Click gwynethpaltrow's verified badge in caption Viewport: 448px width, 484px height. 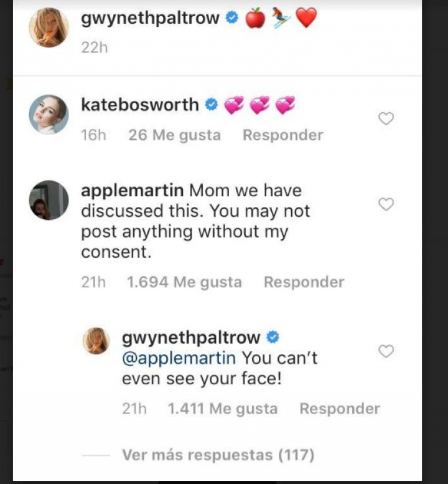coord(231,19)
